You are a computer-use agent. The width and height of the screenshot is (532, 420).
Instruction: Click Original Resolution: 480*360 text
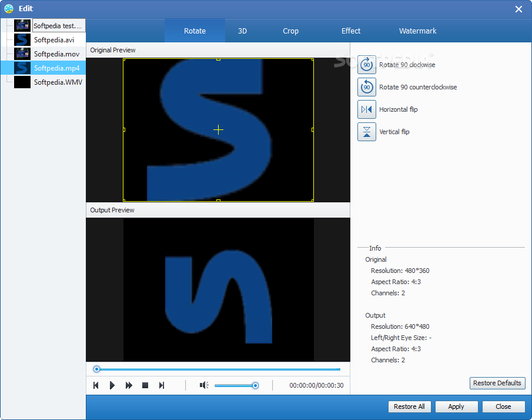(400, 271)
